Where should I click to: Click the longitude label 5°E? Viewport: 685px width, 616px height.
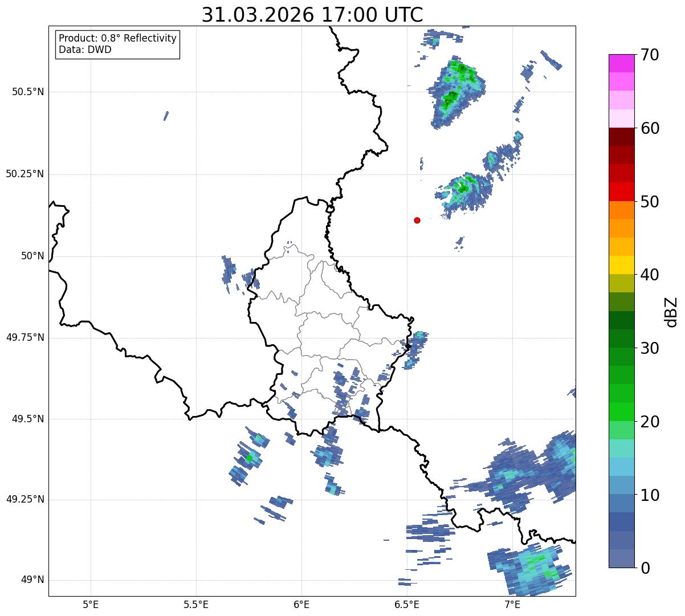(91, 605)
